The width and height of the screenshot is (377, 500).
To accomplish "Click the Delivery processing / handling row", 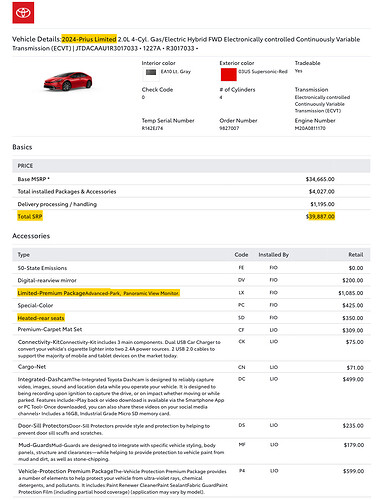I will (x=191, y=204).
